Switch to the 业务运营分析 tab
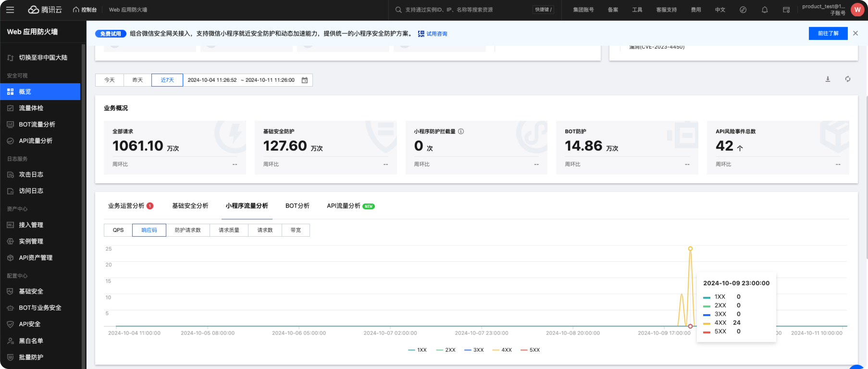The image size is (868, 369). point(131,206)
